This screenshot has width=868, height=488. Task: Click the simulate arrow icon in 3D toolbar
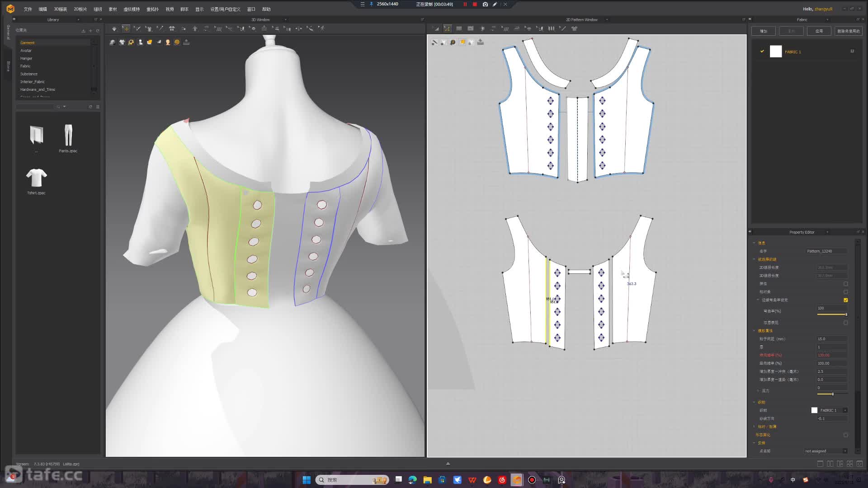114,28
